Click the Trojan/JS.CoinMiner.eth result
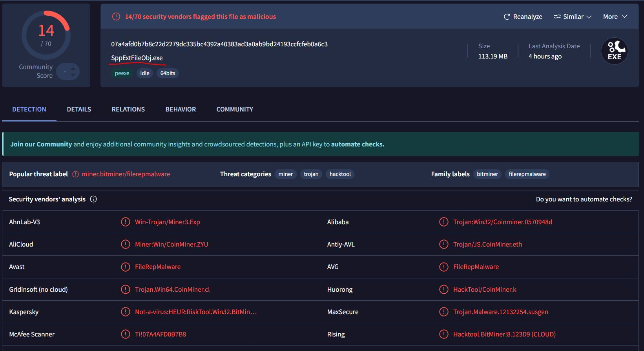 click(487, 244)
